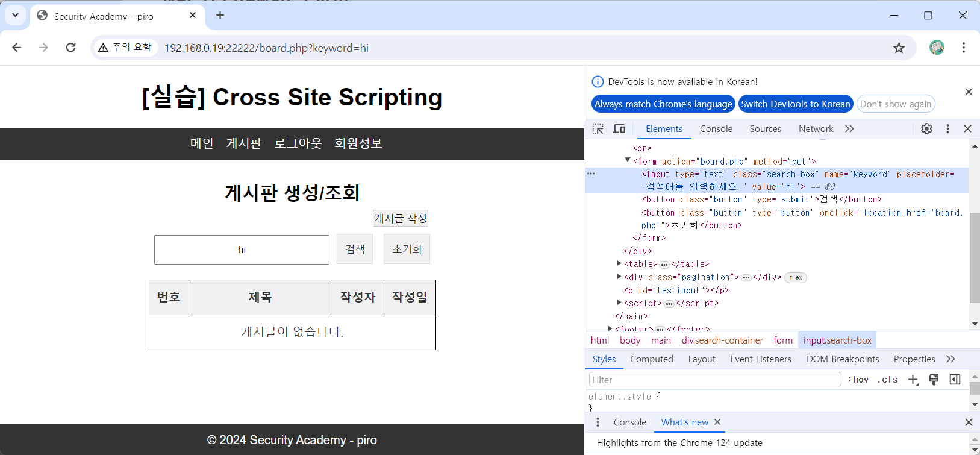
Task: Toggle the device toolbar icon
Action: (x=619, y=128)
